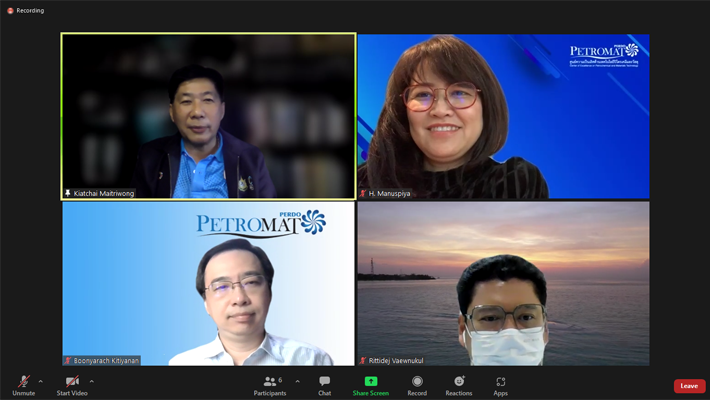Image resolution: width=710 pixels, height=400 pixels.
Task: Leave the meeting with the red button
Action: coord(689,386)
